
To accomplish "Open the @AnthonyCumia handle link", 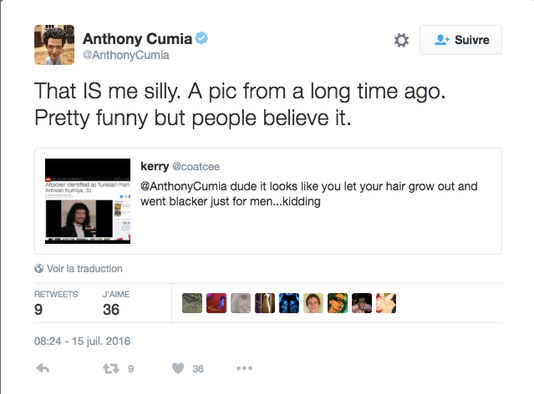I will pos(126,55).
